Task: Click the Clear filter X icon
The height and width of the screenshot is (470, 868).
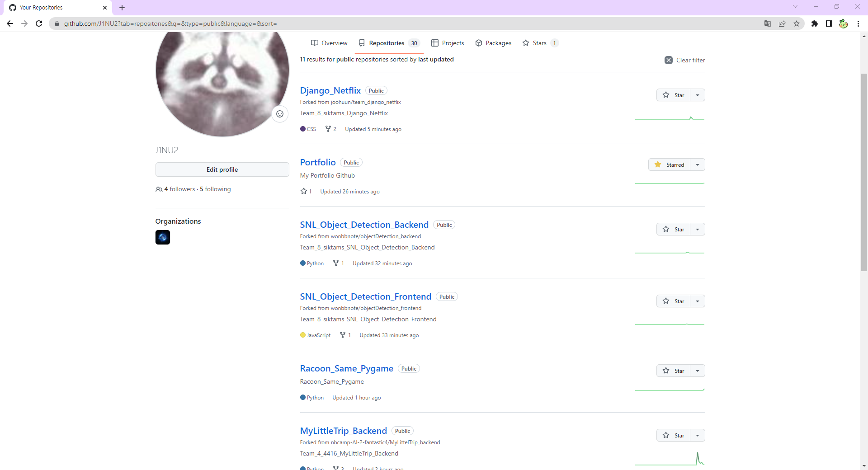Action: (x=669, y=60)
